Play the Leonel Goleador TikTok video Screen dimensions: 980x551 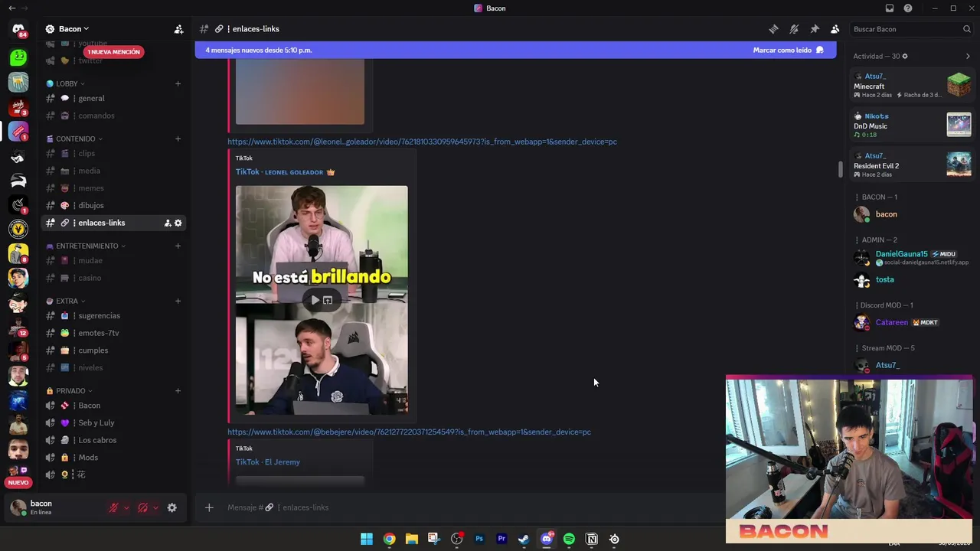[x=315, y=300]
